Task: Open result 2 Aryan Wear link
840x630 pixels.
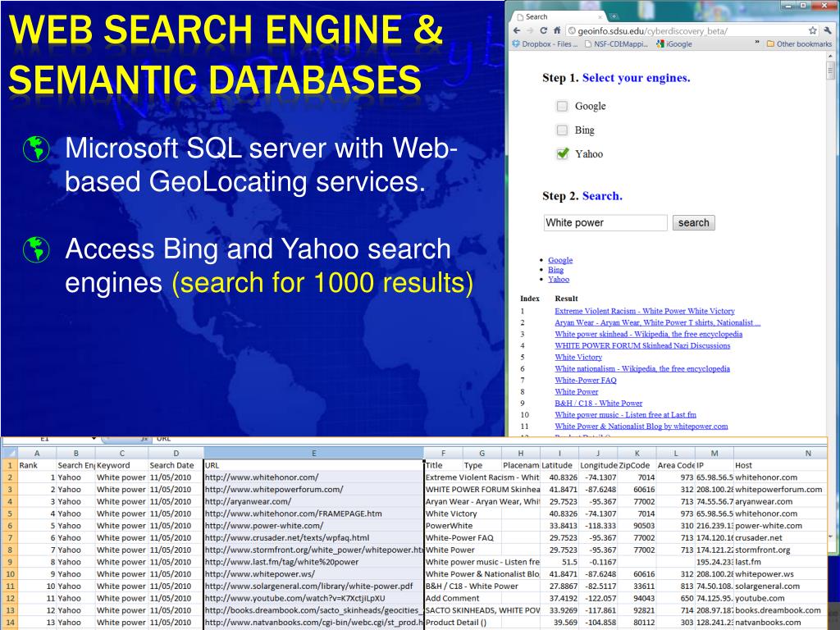Action: (x=657, y=322)
